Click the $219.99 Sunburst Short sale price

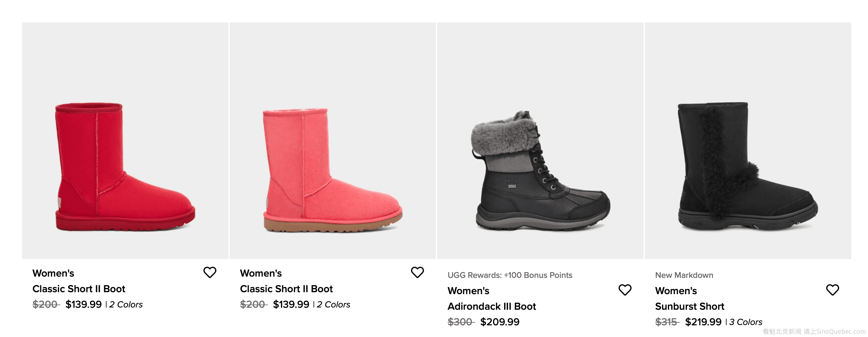703,322
